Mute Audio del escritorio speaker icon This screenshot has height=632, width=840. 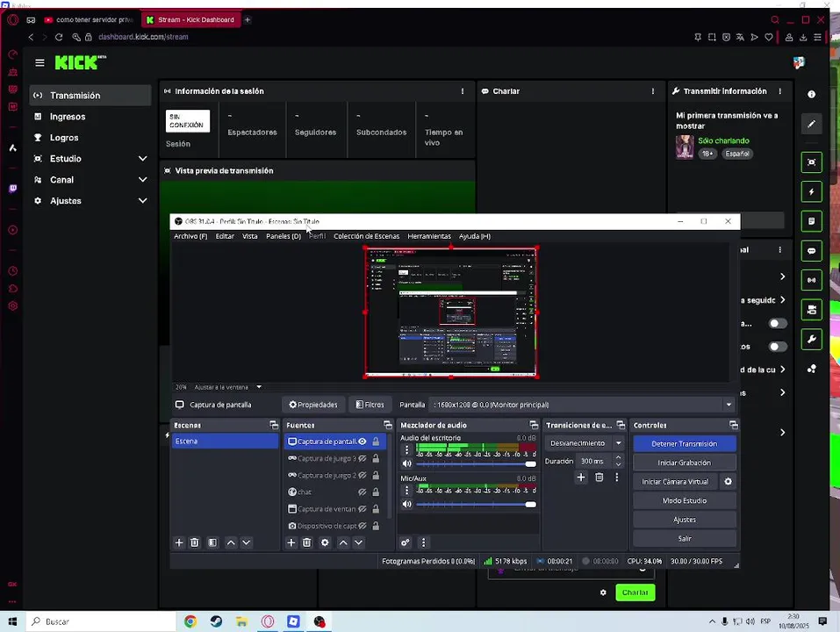407,463
